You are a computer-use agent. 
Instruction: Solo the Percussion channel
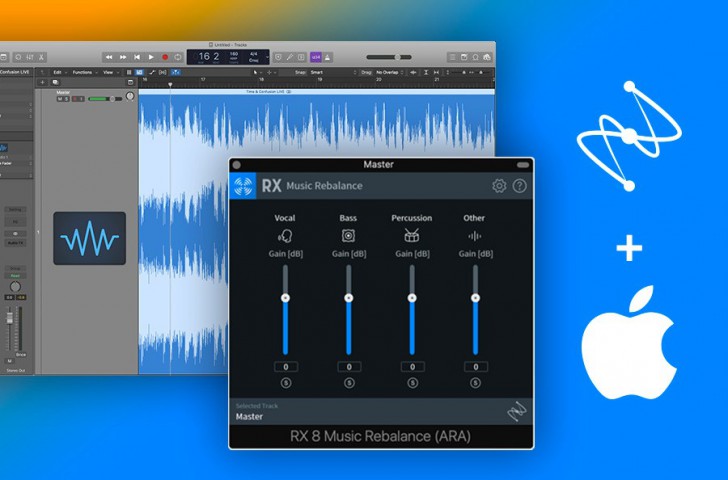coord(412,383)
